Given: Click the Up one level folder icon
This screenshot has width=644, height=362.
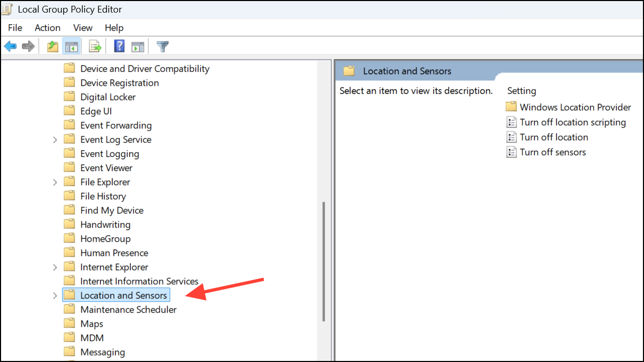Looking at the screenshot, I should click(x=52, y=47).
